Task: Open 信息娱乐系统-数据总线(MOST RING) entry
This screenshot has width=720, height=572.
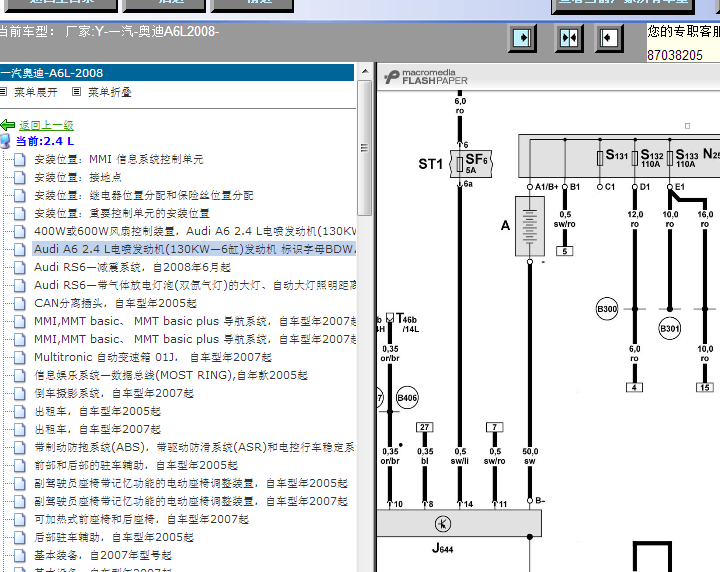Action: click(x=171, y=375)
